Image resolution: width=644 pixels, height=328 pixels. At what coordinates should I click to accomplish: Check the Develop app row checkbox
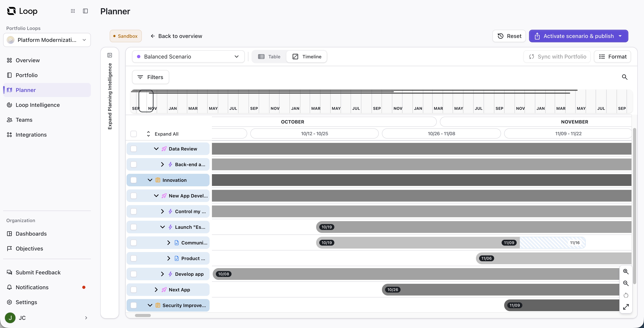pyautogui.click(x=134, y=274)
